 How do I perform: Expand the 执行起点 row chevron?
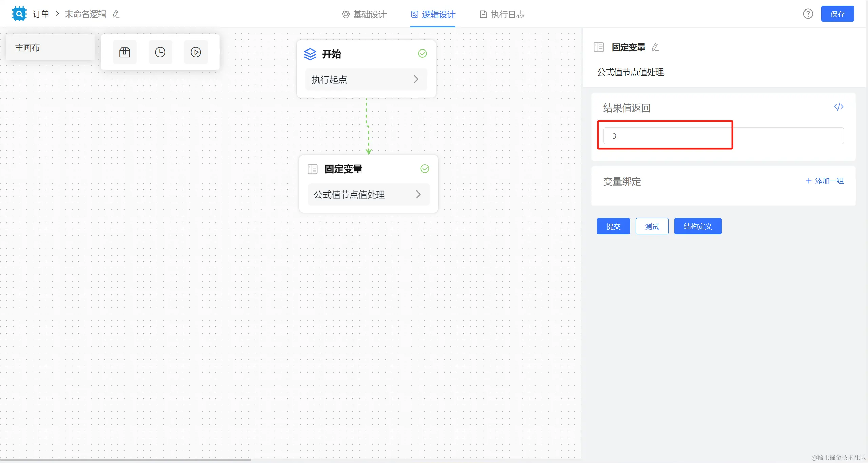[416, 79]
